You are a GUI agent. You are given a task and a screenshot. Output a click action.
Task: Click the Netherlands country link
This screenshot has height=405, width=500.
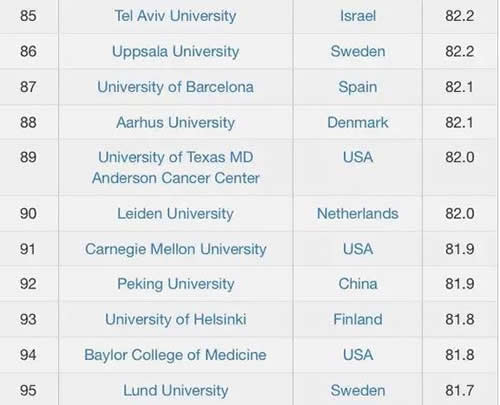(x=358, y=214)
